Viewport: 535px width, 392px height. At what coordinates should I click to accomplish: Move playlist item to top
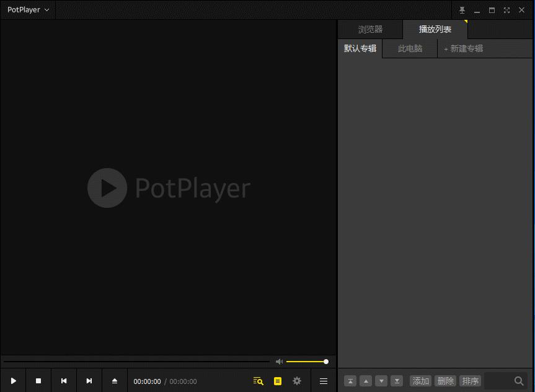tap(350, 381)
